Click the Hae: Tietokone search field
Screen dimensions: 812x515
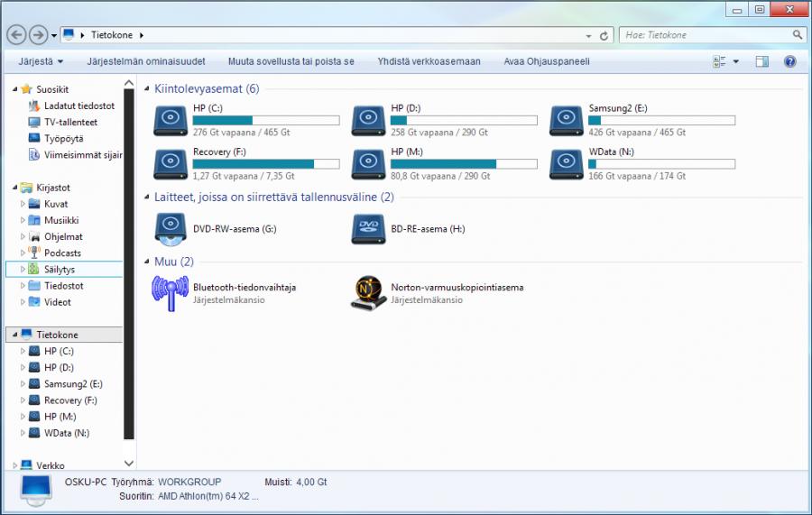point(704,34)
